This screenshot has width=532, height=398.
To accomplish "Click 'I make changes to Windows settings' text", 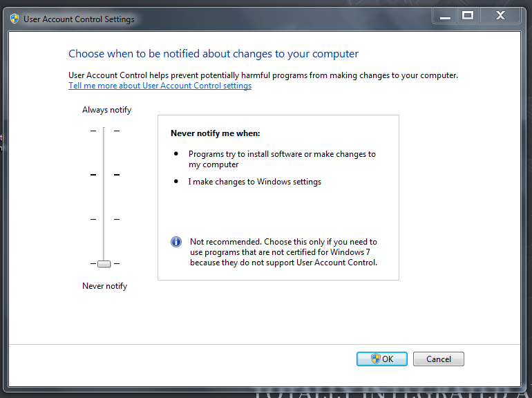I will point(255,182).
